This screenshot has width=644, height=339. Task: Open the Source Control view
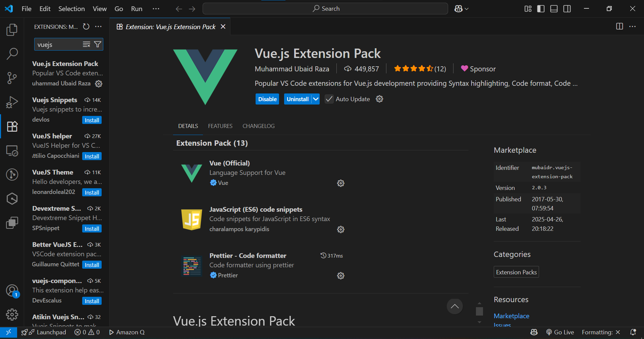click(12, 78)
